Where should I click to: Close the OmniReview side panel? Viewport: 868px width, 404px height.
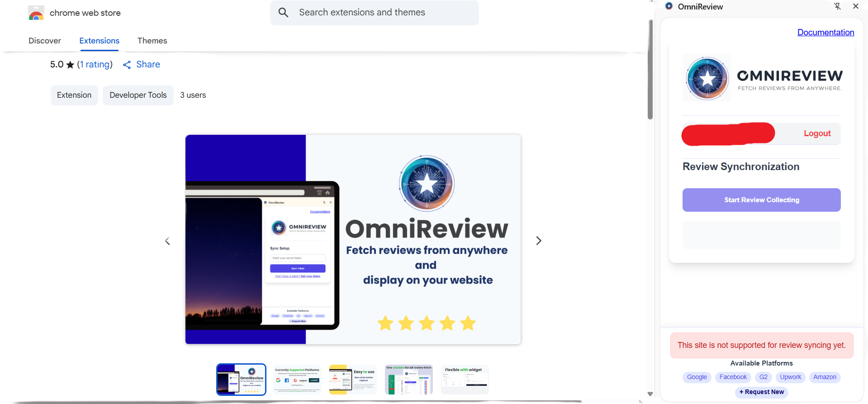click(x=855, y=6)
